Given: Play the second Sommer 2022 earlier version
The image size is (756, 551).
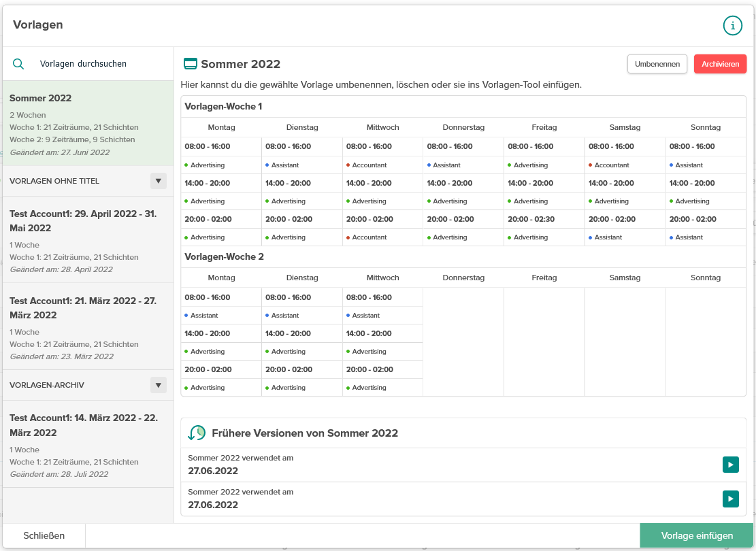Looking at the screenshot, I should click(x=730, y=499).
